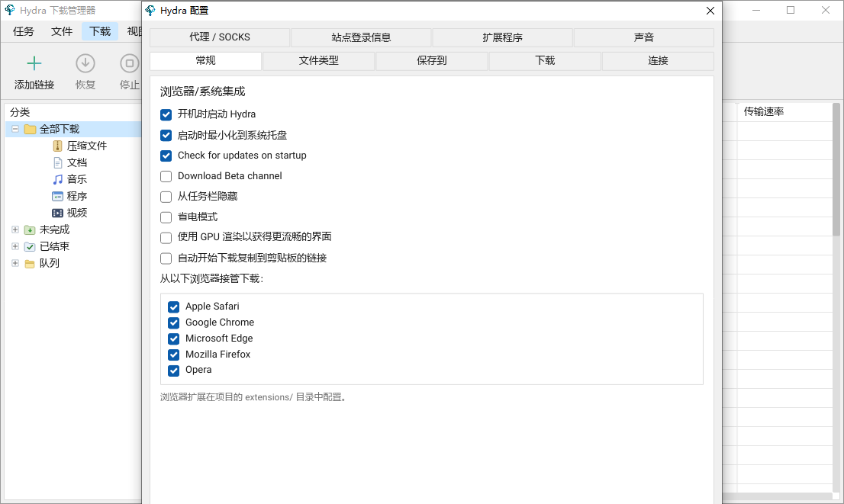Click the unfinished downloads folder icon
The height and width of the screenshot is (504, 844).
(31, 230)
